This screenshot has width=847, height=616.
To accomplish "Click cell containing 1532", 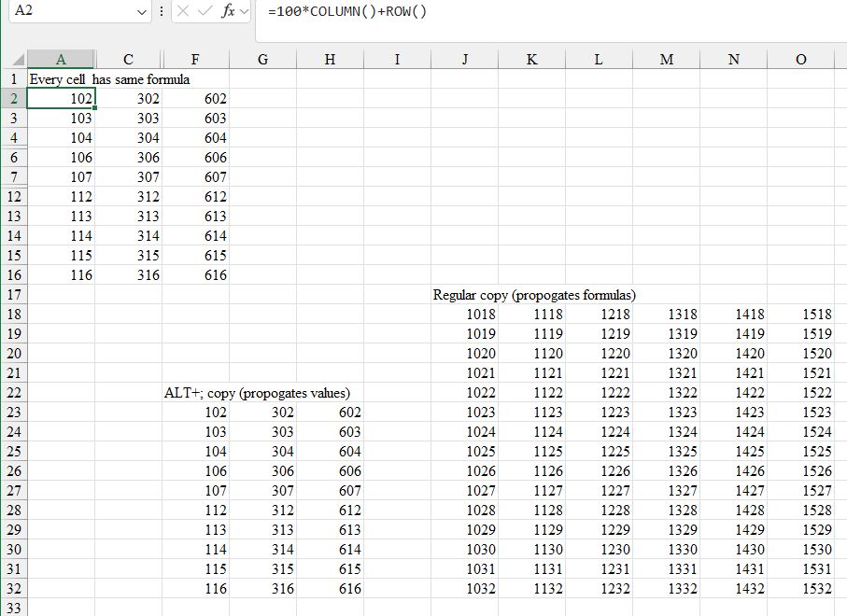I will click(x=801, y=588).
